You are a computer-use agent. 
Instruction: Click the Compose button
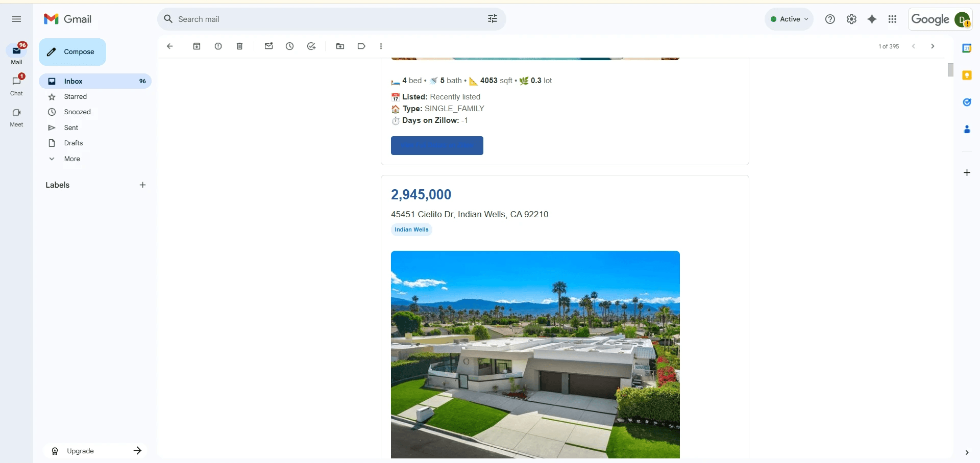click(x=72, y=52)
